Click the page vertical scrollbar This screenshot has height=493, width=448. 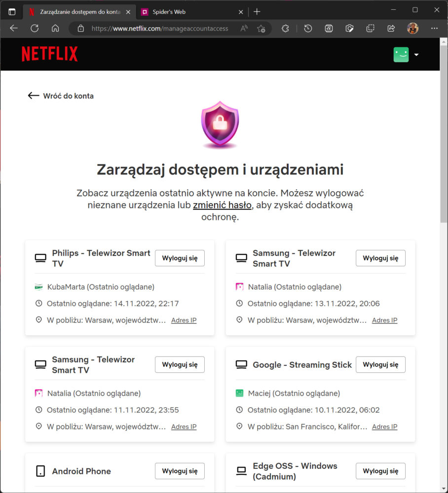coord(444,134)
